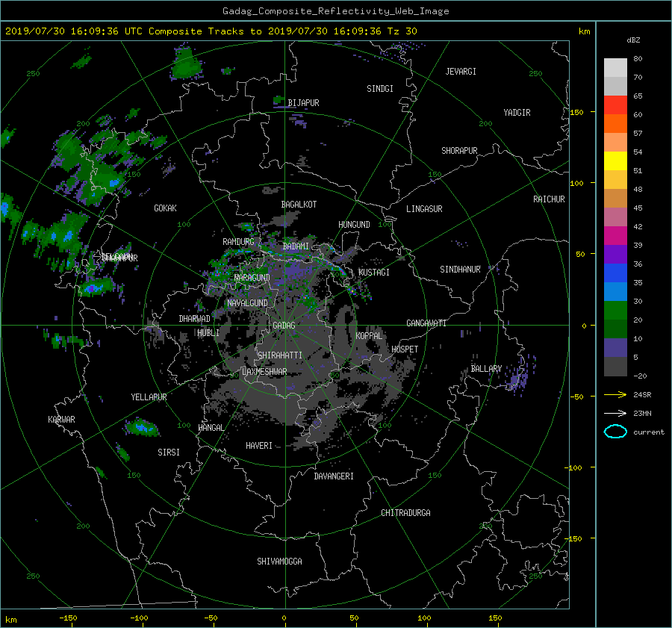Viewport: 672px width, 628px height.
Task: Click the BALLARY city label
Action: click(486, 369)
